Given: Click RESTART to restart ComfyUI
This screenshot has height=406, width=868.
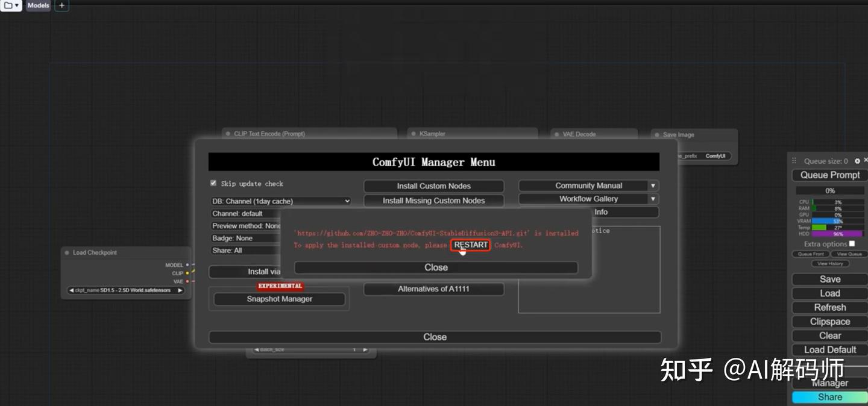Looking at the screenshot, I should click(470, 245).
